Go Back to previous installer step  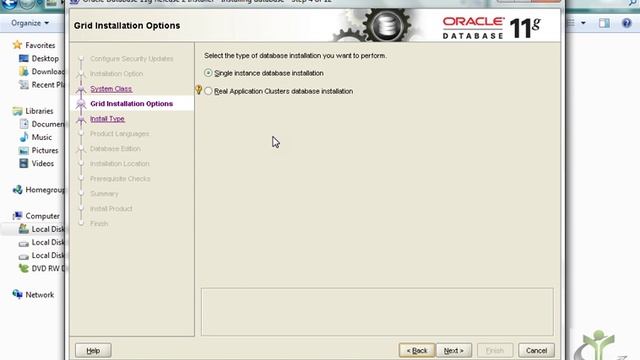coord(417,350)
